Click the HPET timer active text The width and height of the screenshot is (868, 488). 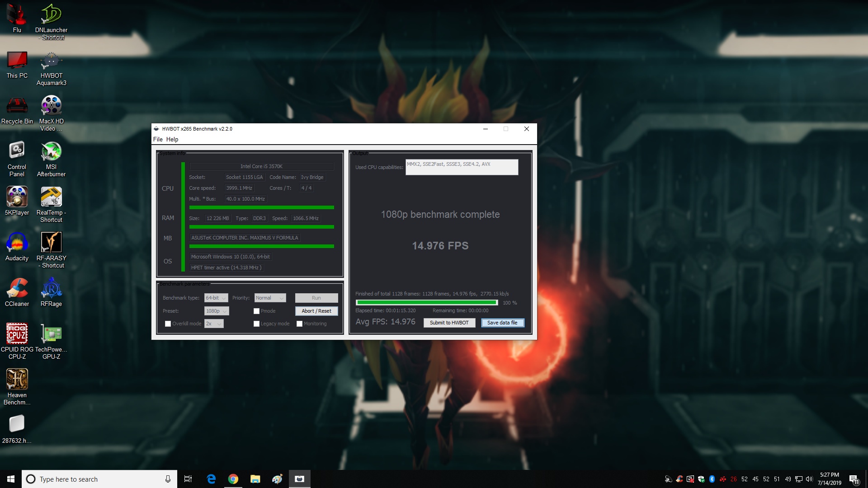point(226,267)
